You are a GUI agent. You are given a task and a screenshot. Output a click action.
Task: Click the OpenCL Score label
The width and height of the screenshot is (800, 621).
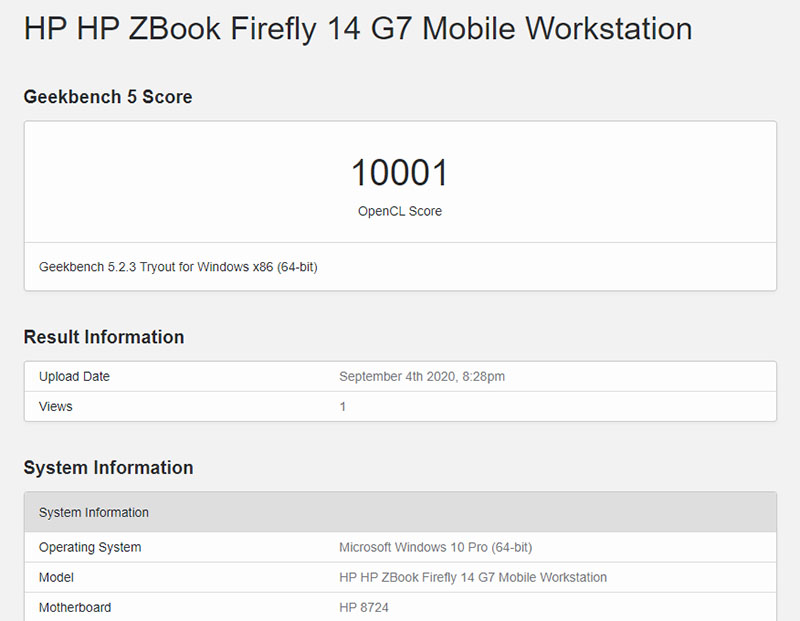point(400,211)
